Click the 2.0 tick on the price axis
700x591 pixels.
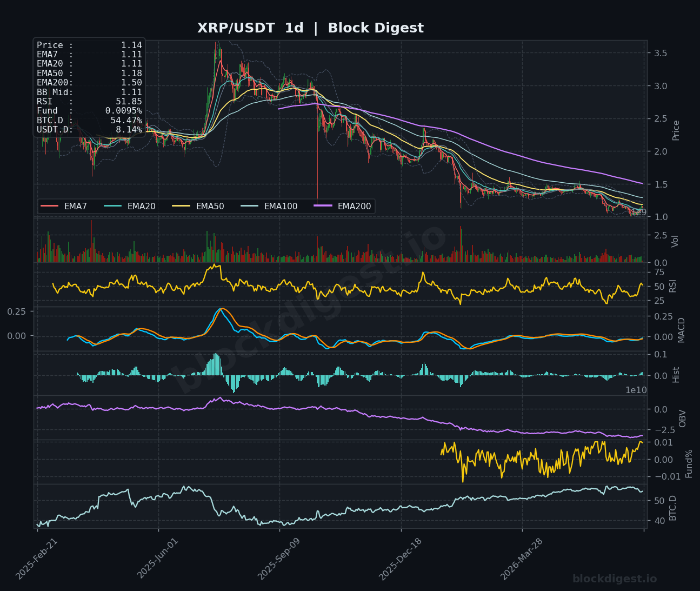(x=660, y=151)
